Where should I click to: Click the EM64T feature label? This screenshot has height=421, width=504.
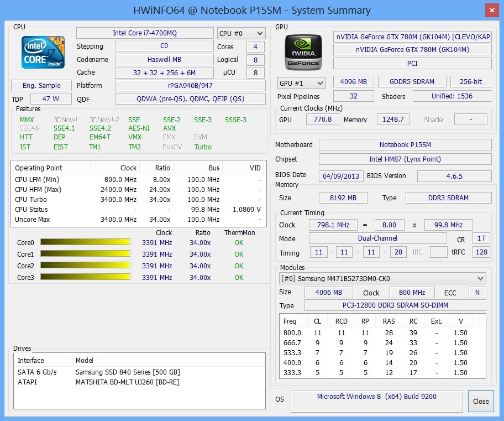click(x=100, y=137)
